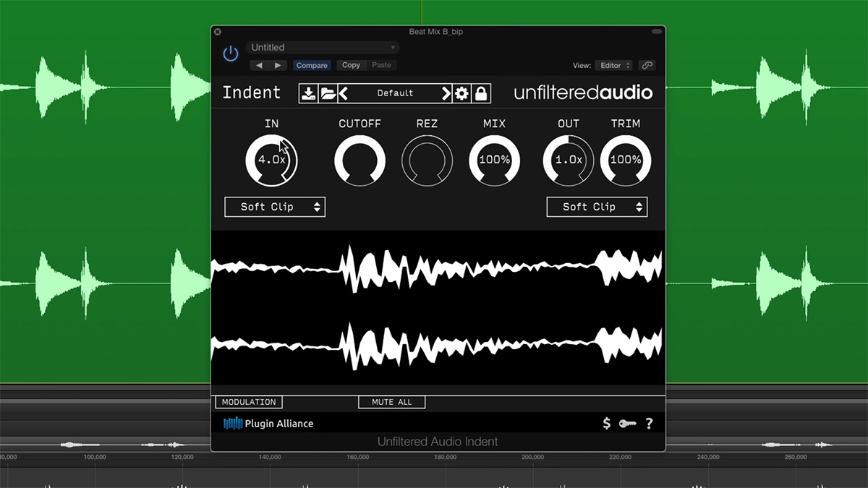Open the output Soft Clip mode dropdown

[597, 207]
